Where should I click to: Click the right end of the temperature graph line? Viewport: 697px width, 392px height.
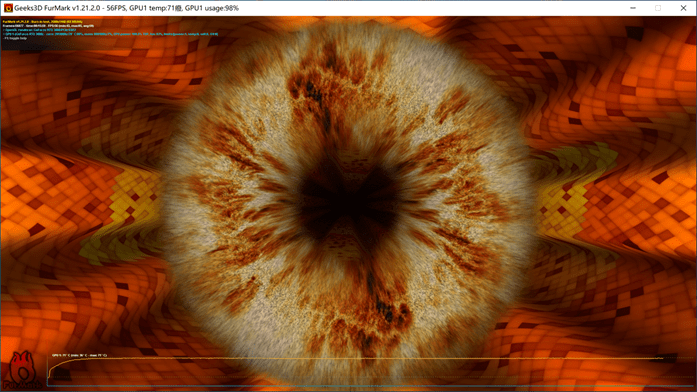tap(662, 358)
